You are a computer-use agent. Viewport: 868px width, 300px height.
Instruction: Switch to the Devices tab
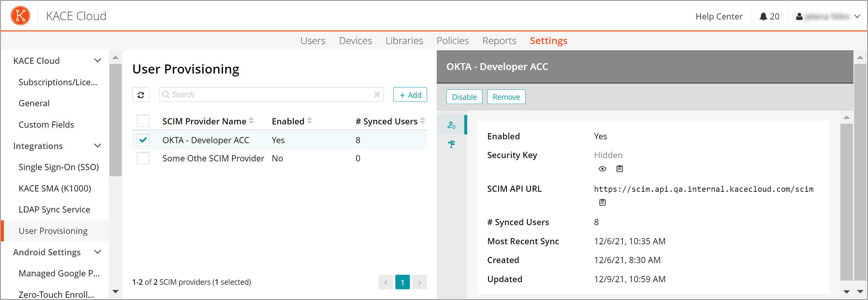coord(355,41)
